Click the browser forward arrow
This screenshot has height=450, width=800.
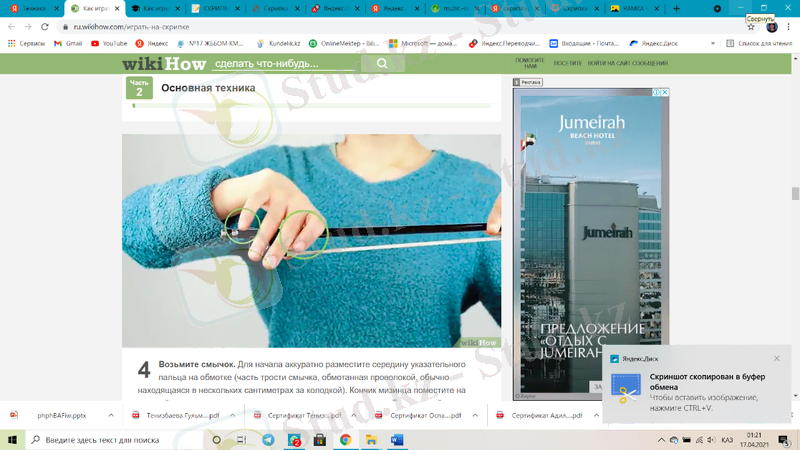[x=28, y=27]
